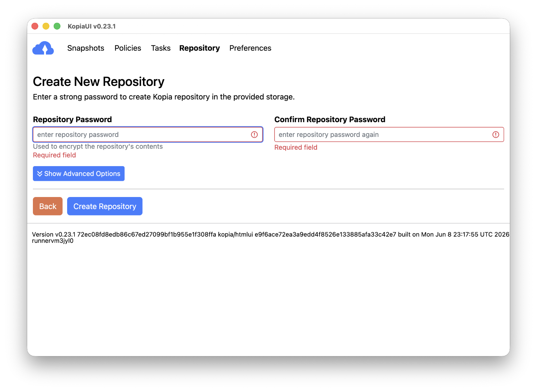
Task: Minimize KopiaUI window with yellow button
Action: pos(46,26)
